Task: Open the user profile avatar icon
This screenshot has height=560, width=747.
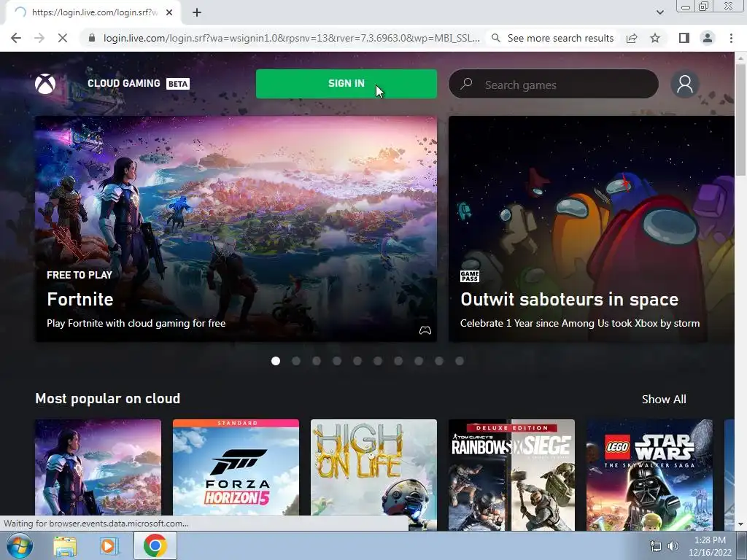Action: click(684, 84)
